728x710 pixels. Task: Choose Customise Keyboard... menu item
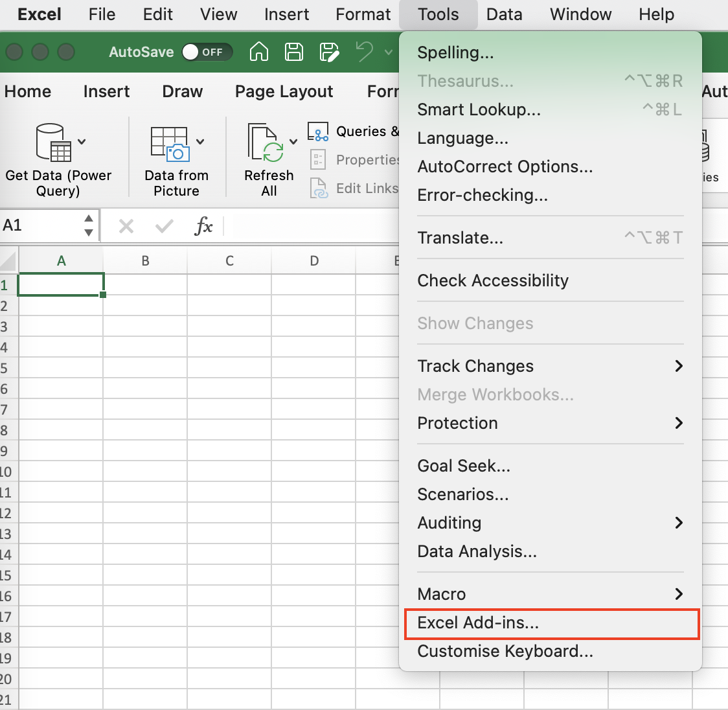tap(551, 651)
